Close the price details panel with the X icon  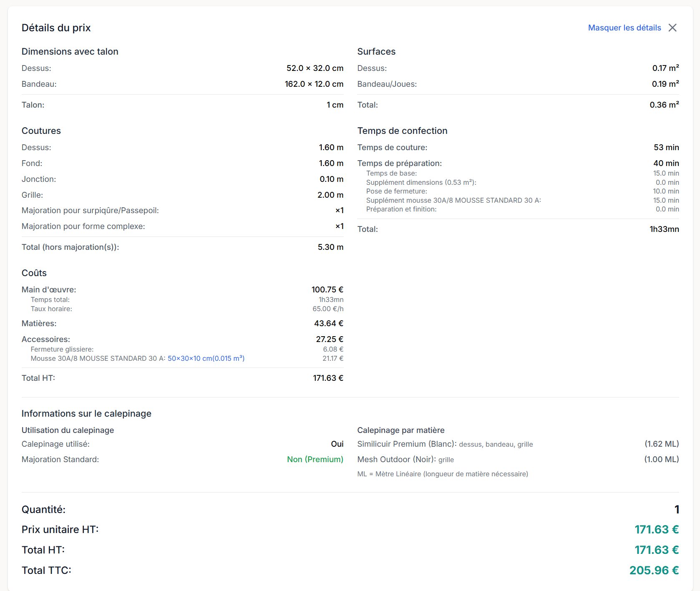(x=672, y=28)
